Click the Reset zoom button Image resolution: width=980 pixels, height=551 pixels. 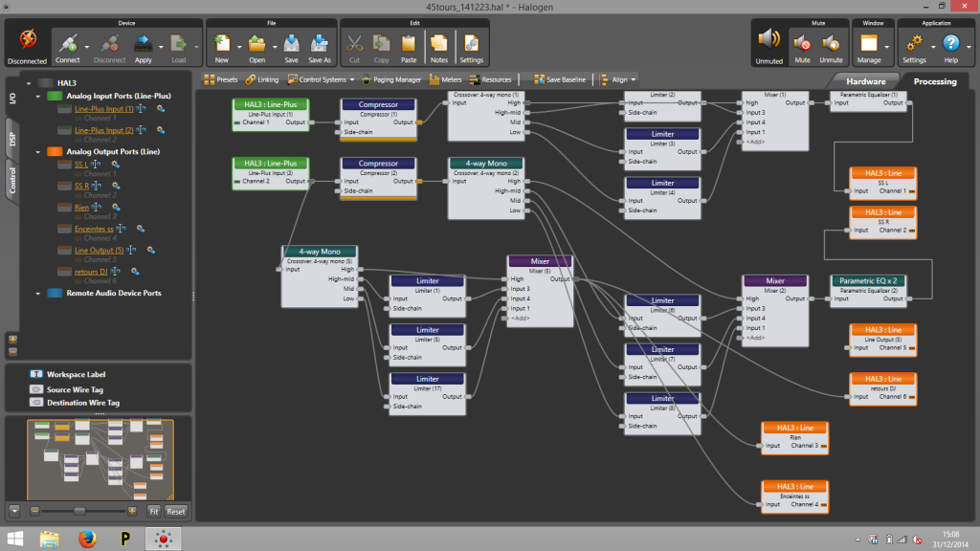[x=176, y=511]
